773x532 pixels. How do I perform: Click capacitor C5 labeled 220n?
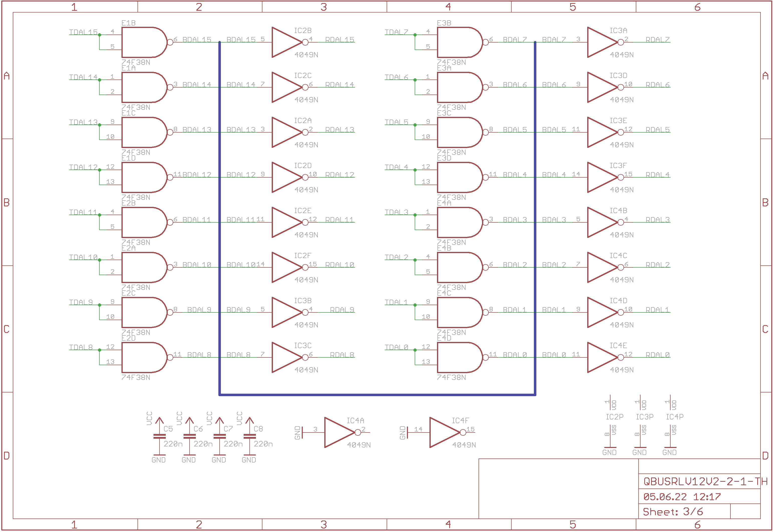pos(159,436)
